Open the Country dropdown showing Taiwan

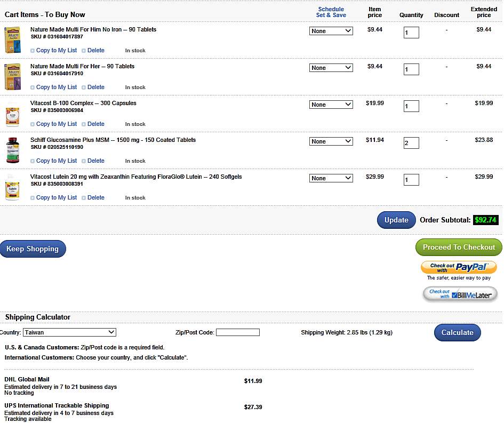69,332
